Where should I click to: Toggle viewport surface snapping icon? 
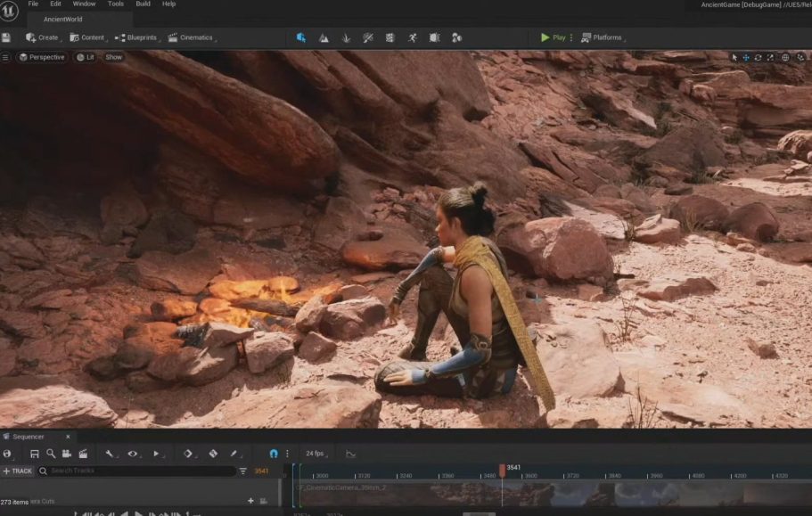point(800,57)
